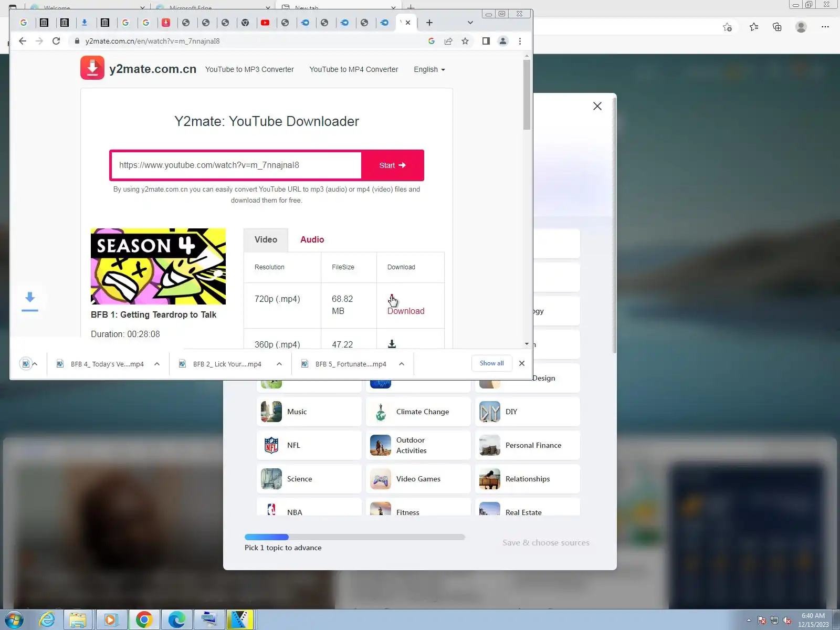Viewport: 840px width, 630px height.
Task: Add a new tab in Chrome
Action: (x=429, y=23)
